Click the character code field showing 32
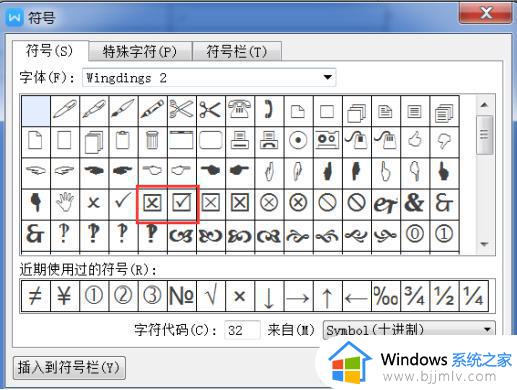 pos(242,330)
